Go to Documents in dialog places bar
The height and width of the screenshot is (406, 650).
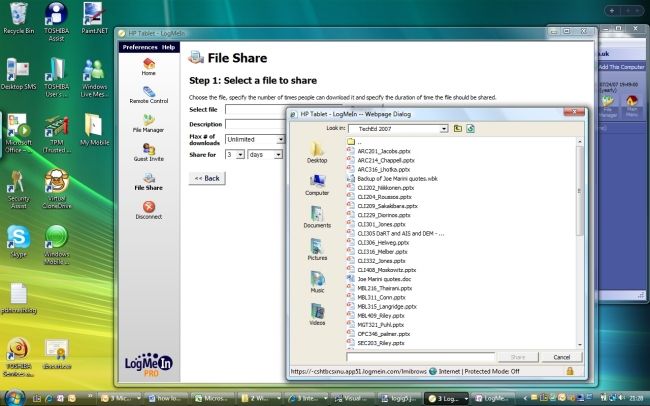[317, 217]
